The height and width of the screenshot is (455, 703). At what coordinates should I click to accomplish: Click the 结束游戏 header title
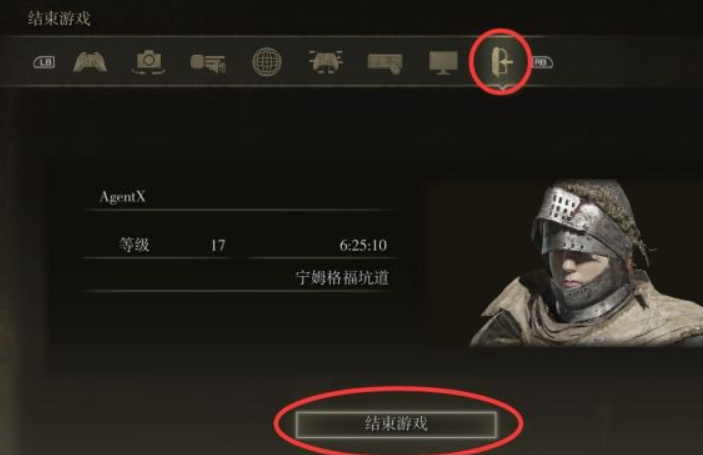pyautogui.click(x=59, y=19)
